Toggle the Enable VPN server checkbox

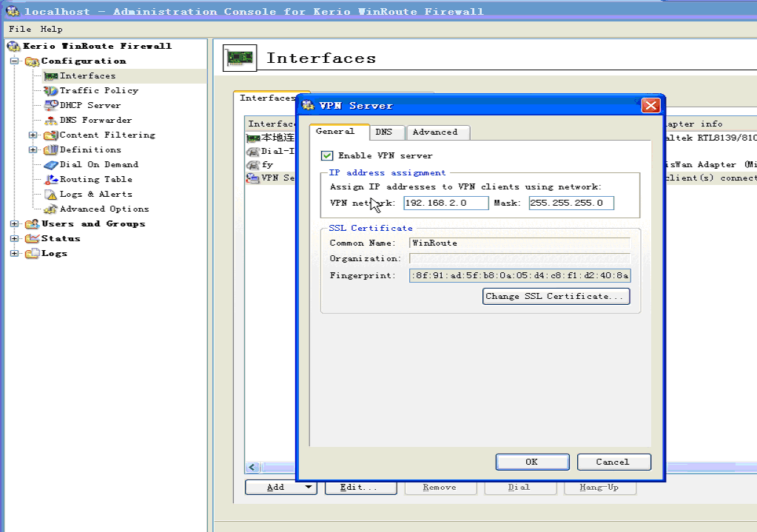[327, 155]
